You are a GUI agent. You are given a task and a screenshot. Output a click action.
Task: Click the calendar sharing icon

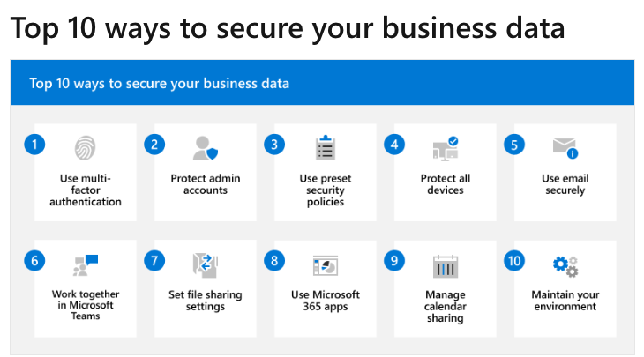pos(446,265)
